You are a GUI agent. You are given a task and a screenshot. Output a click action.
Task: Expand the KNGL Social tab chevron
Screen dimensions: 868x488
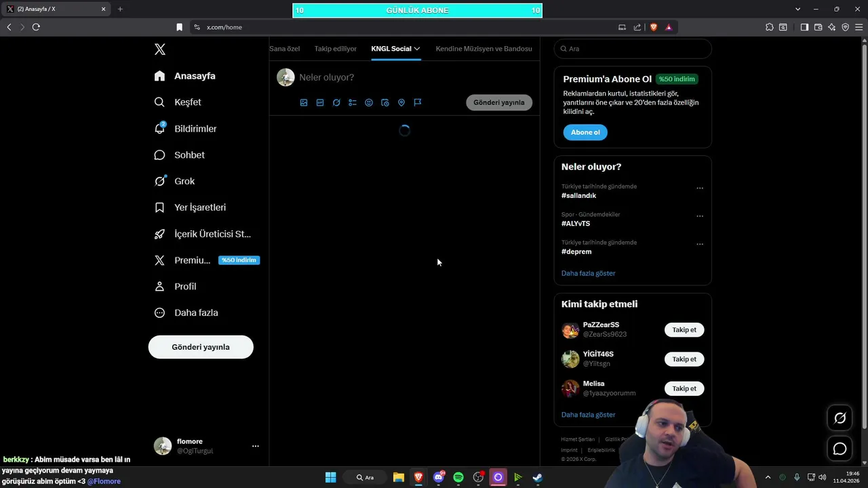pyautogui.click(x=417, y=49)
